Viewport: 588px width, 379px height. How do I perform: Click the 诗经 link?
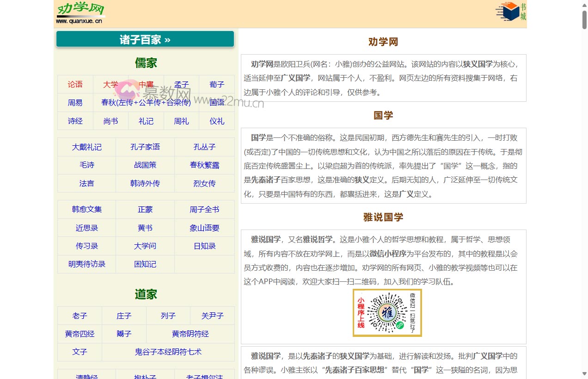click(x=75, y=121)
